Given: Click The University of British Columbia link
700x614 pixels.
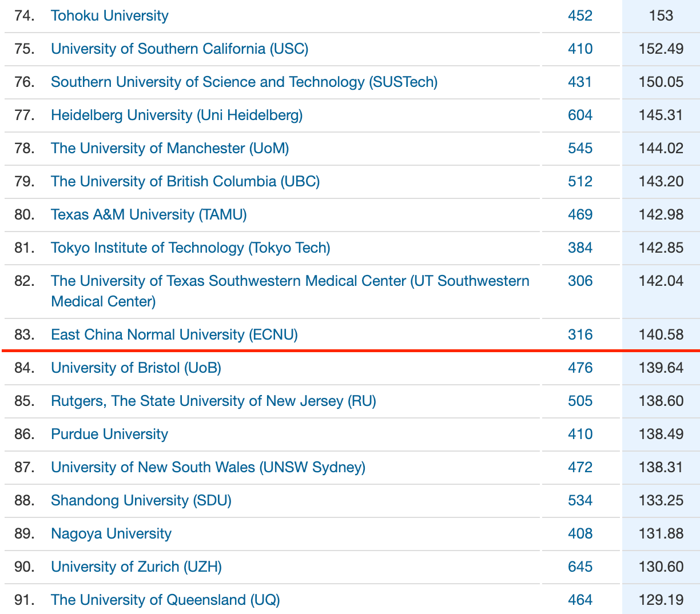Looking at the screenshot, I should click(185, 181).
